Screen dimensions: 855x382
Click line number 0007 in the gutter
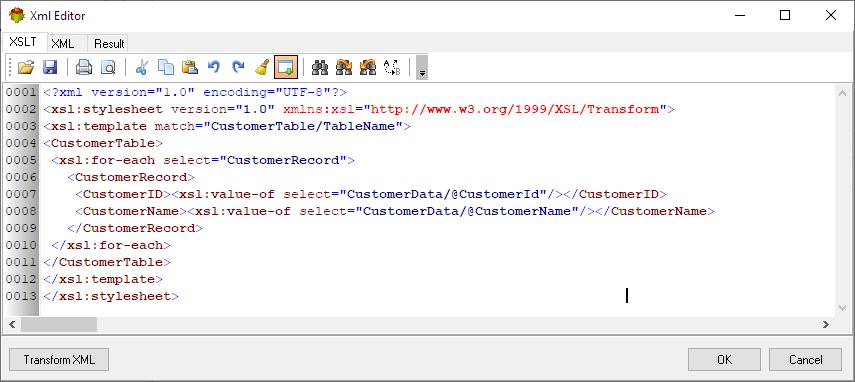(x=21, y=194)
